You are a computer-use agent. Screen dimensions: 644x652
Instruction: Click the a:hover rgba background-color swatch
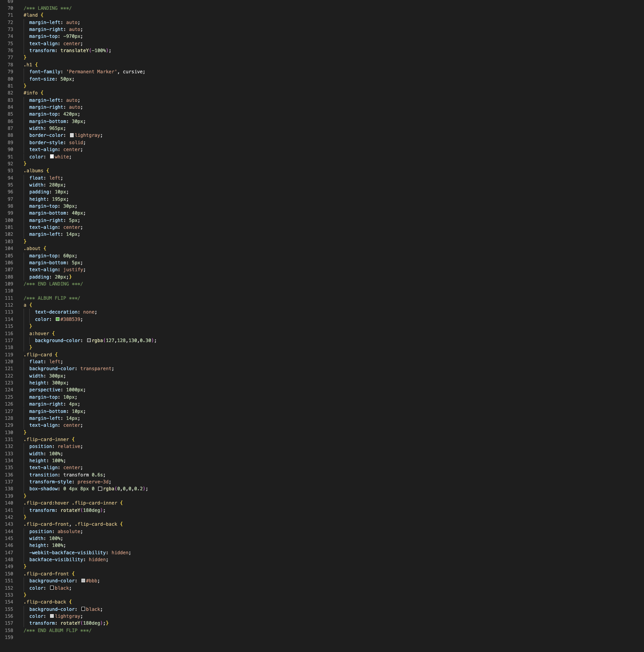click(x=89, y=340)
